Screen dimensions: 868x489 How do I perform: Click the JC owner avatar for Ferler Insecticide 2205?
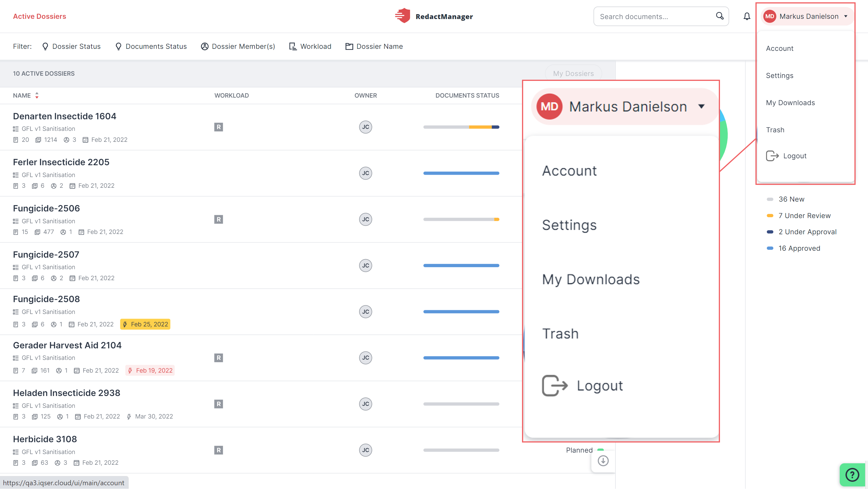366,173
